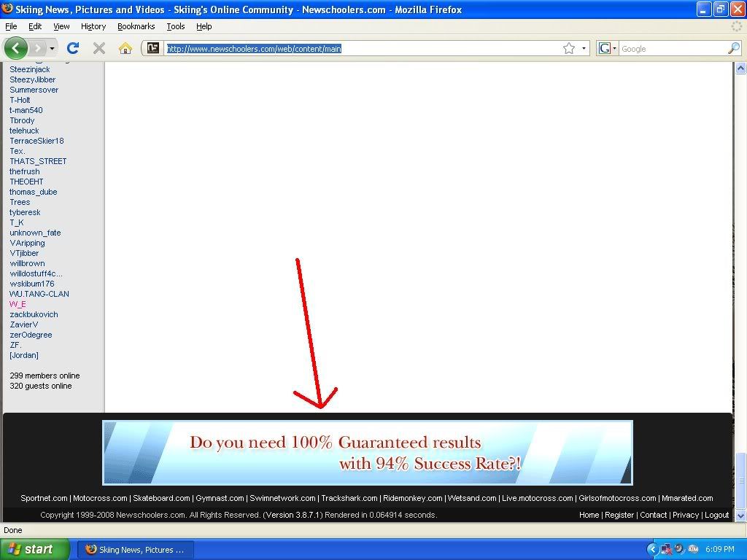Image resolution: width=747 pixels, height=560 pixels.
Task: Click the Stop loading X icon
Action: 99,48
